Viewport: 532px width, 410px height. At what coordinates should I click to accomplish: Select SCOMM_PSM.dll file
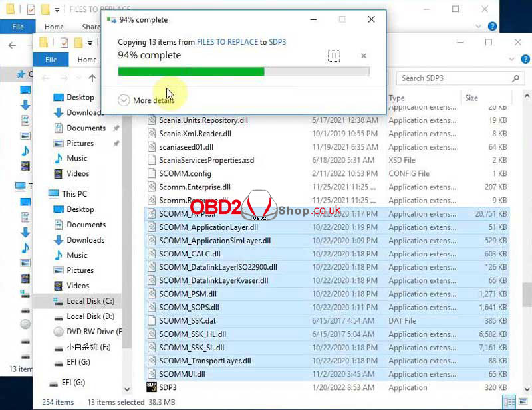click(x=188, y=294)
